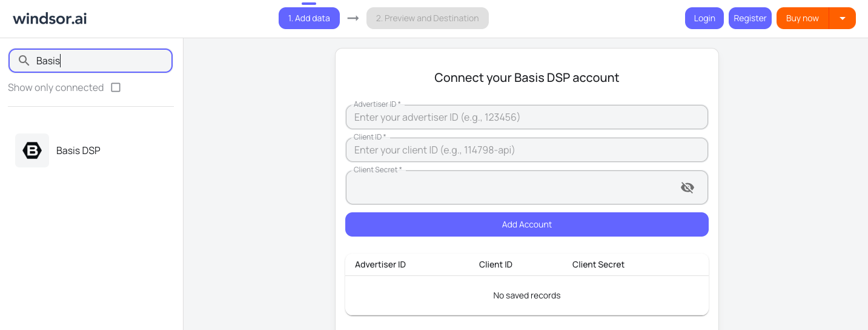
Task: Focus the Client ID input field
Action: (x=526, y=150)
